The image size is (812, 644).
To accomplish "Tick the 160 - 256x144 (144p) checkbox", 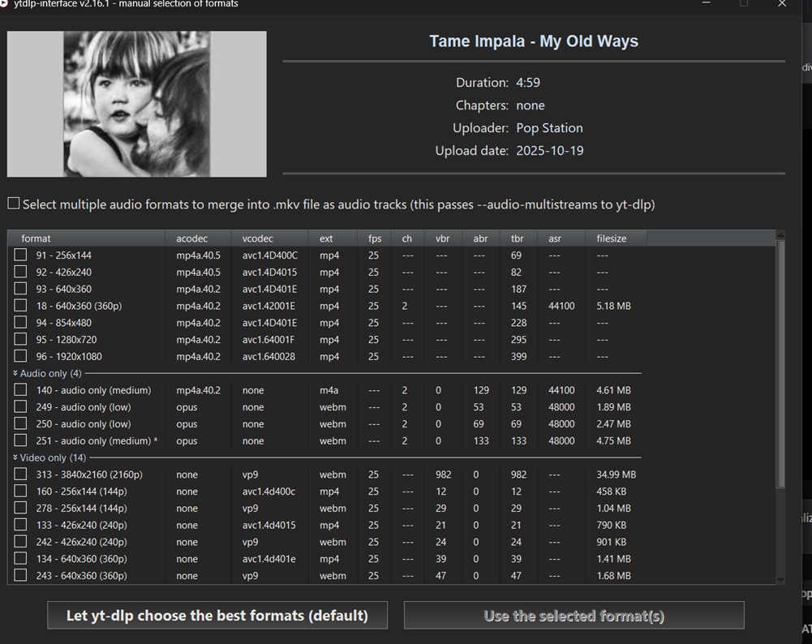I will tap(20, 491).
